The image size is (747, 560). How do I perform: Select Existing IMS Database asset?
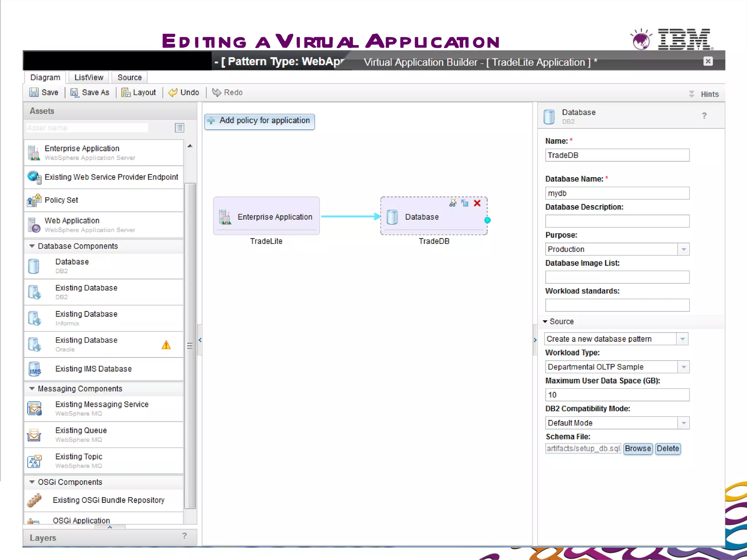point(104,369)
